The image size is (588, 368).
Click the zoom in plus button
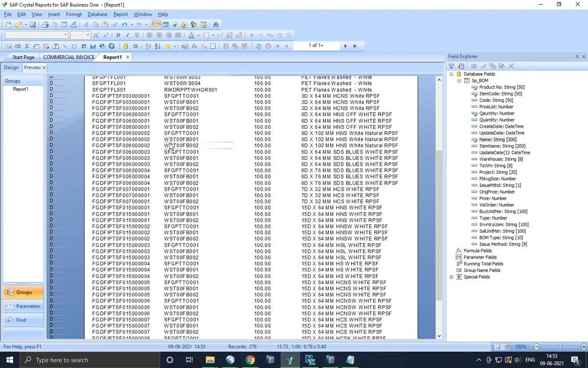click(583, 347)
